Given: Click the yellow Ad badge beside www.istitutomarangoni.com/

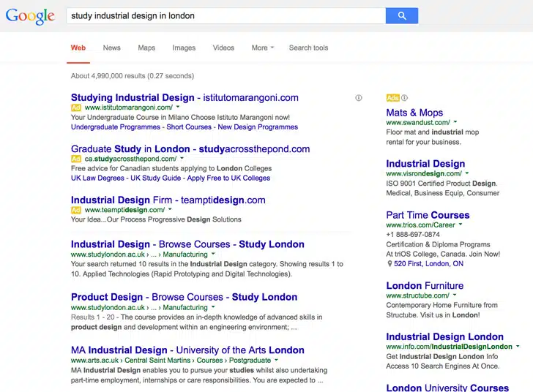Looking at the screenshot, I should [x=76, y=108].
